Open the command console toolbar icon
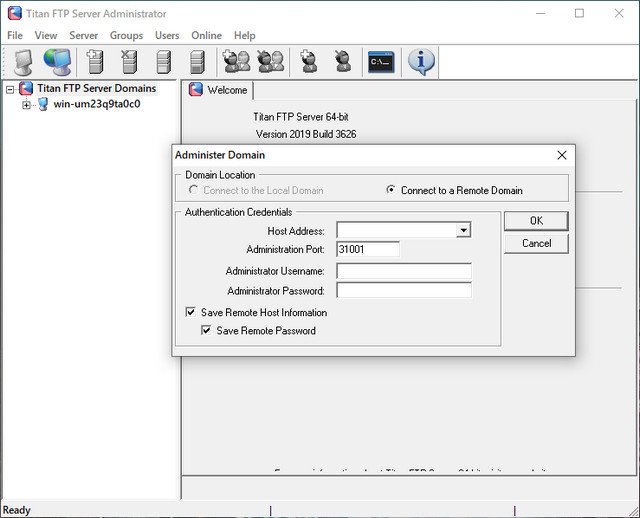The height and width of the screenshot is (518, 640). click(381, 62)
